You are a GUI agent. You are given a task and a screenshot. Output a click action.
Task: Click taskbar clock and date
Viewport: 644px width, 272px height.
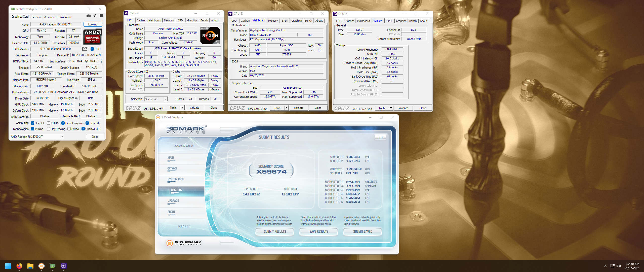pyautogui.click(x=632, y=266)
